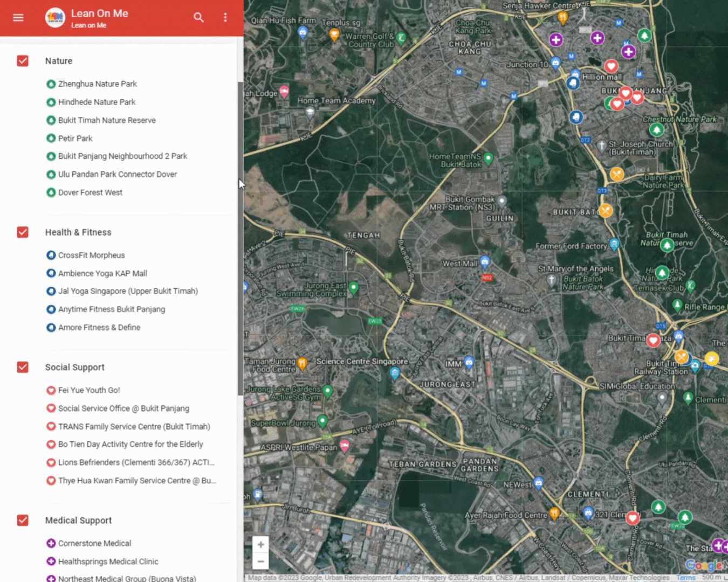The height and width of the screenshot is (582, 728).
Task: Click the search magnifier icon
Action: [198, 17]
